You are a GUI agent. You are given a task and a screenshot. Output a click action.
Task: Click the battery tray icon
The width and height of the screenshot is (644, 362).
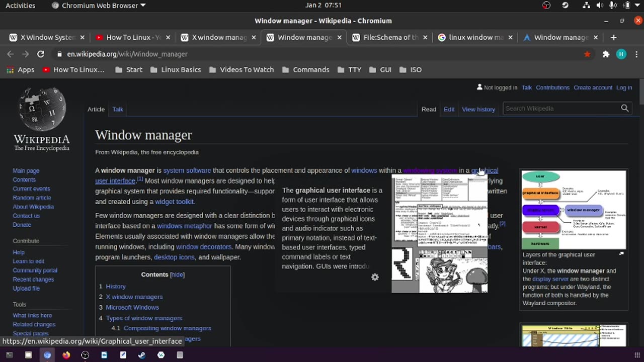click(626, 6)
